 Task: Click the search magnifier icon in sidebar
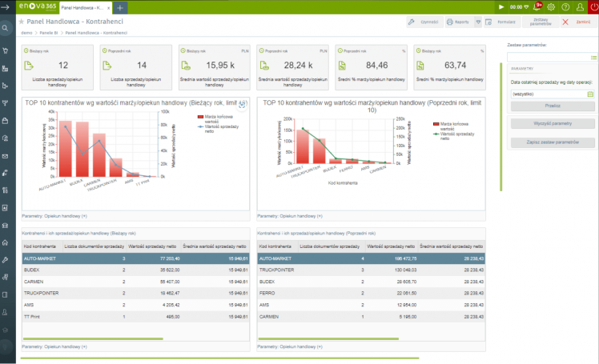(x=6, y=27)
